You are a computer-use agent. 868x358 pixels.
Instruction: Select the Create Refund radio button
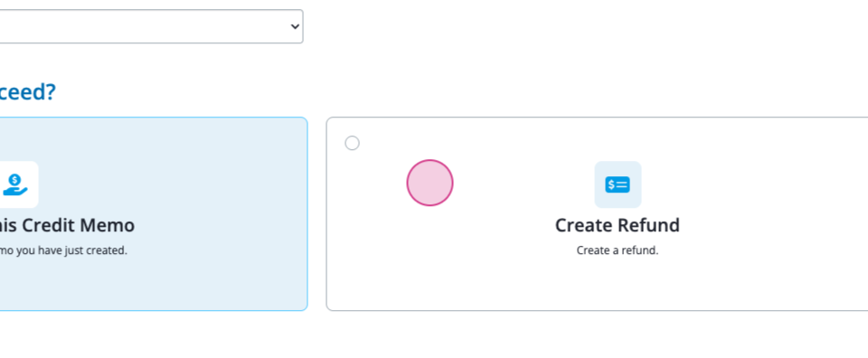(352, 144)
